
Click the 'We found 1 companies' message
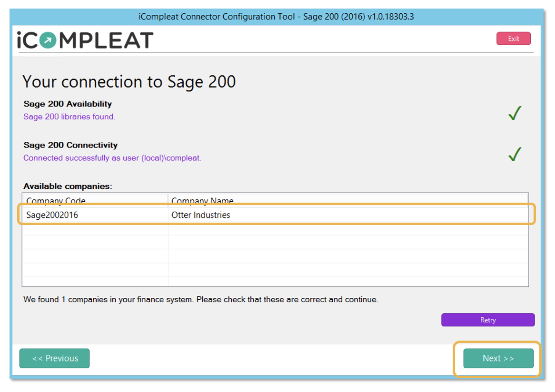pos(201,299)
